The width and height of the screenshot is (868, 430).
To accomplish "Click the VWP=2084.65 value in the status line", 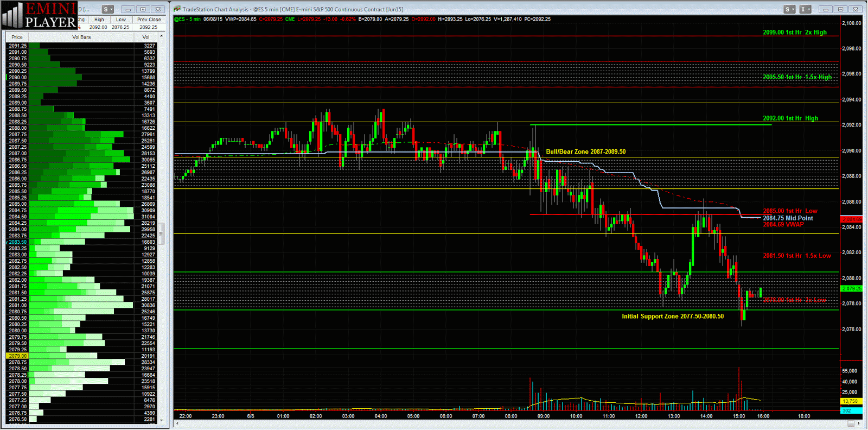I will click(240, 19).
